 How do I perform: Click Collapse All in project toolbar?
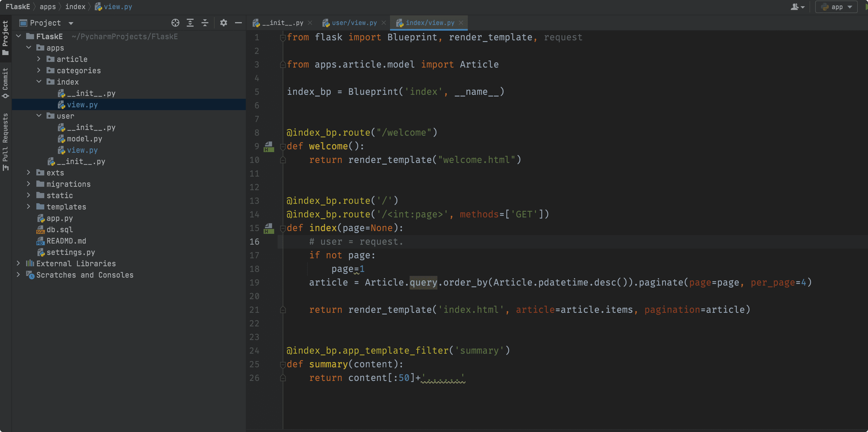[205, 23]
